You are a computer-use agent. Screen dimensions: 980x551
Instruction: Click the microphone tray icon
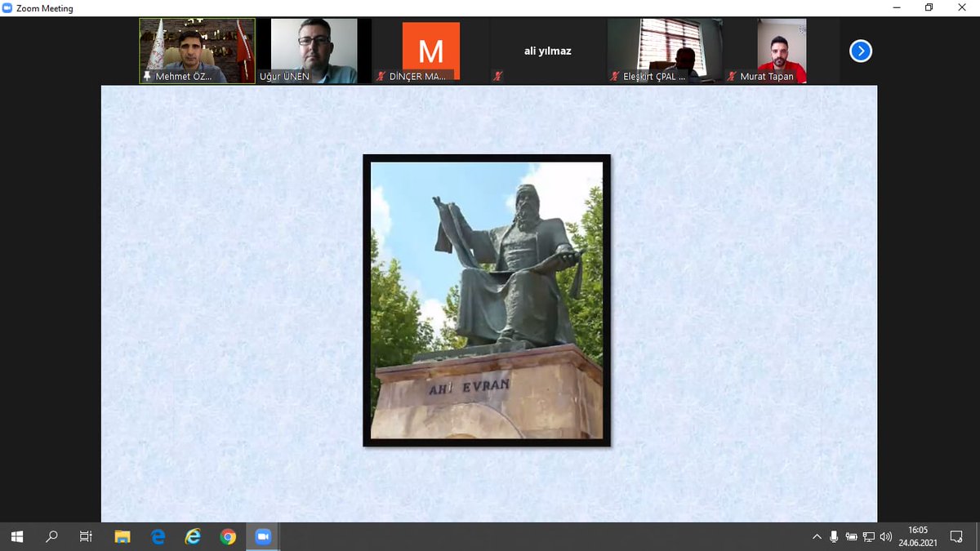[834, 536]
